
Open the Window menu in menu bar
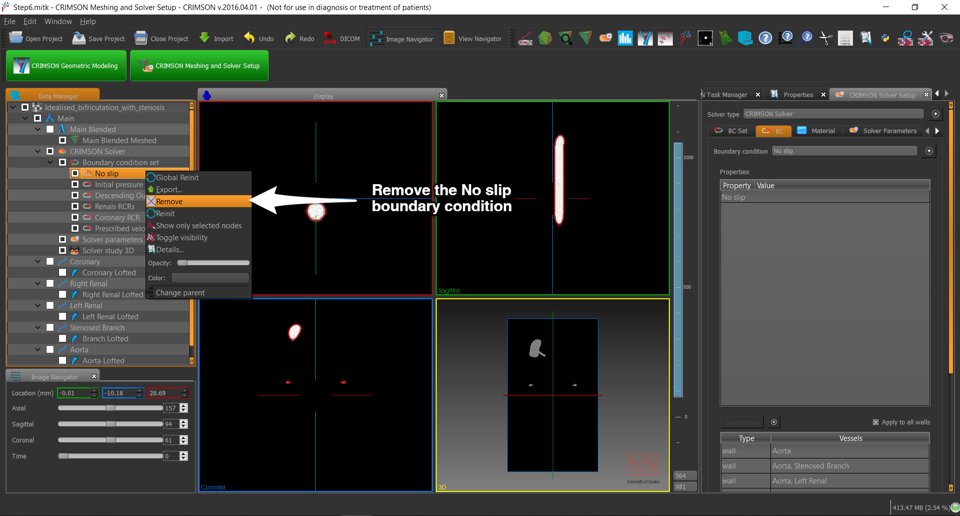[58, 21]
